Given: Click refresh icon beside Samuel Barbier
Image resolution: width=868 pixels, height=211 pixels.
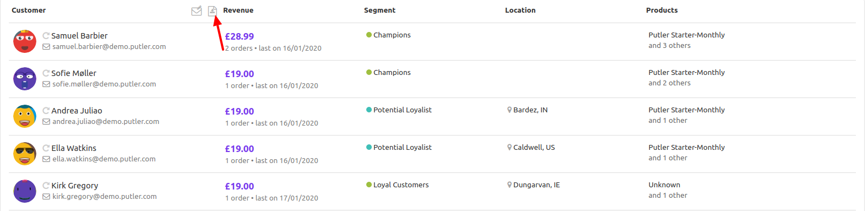Looking at the screenshot, I should [46, 36].
